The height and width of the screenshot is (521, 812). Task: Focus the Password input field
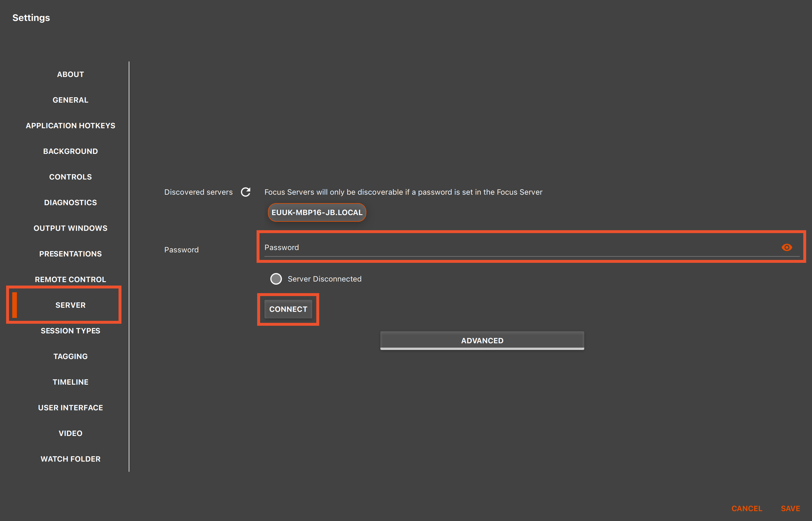[x=532, y=247]
